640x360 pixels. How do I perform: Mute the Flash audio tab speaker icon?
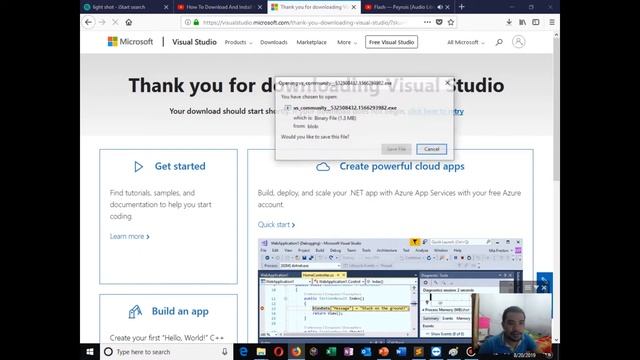pyautogui.click(x=440, y=7)
